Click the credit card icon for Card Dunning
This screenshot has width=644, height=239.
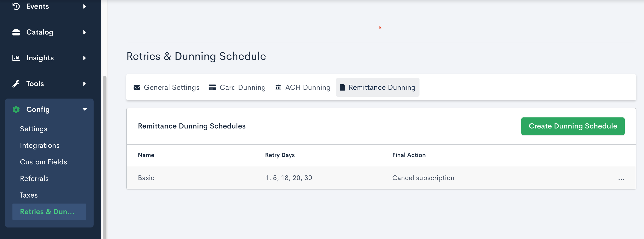(x=212, y=87)
